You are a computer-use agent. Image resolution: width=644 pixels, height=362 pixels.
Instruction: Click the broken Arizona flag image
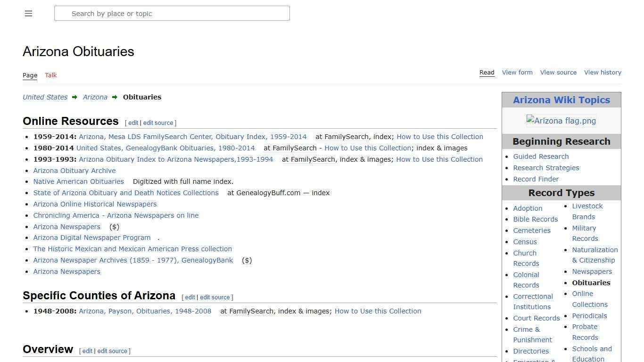pos(561,121)
